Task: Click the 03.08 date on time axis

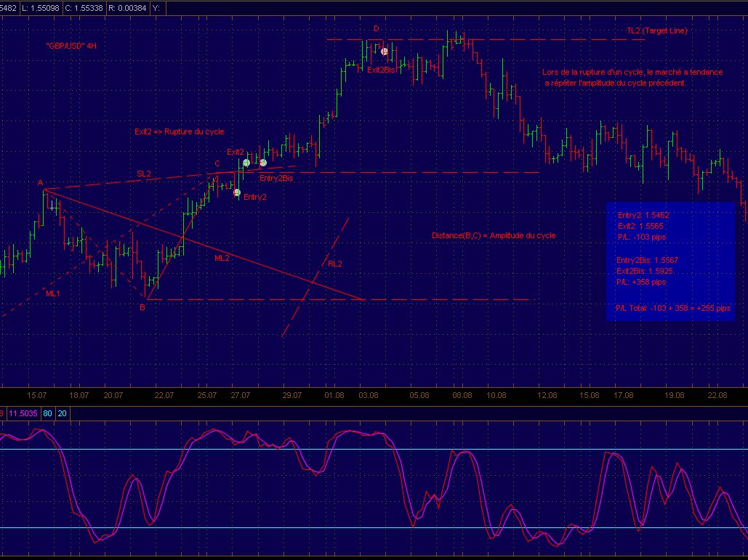Action: pyautogui.click(x=369, y=395)
